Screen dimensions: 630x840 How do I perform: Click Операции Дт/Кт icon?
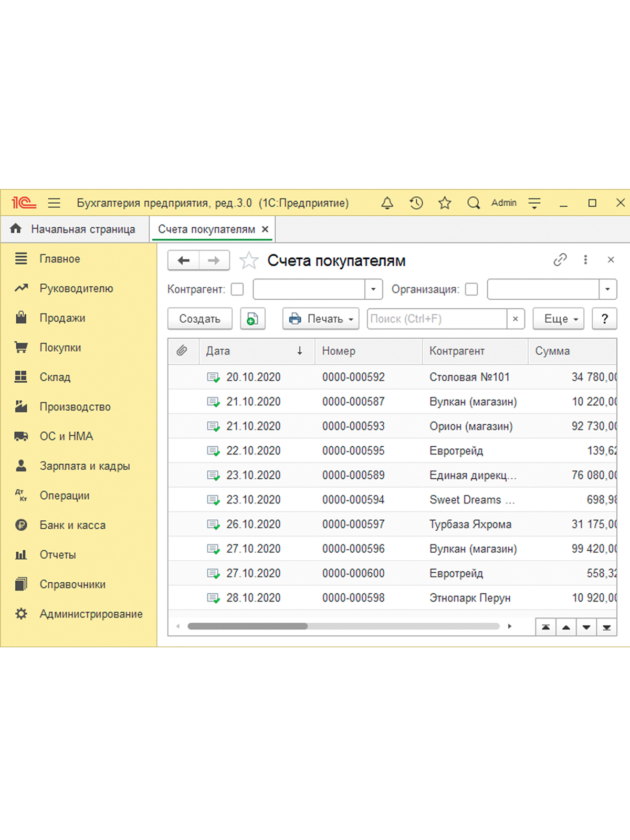click(x=21, y=495)
